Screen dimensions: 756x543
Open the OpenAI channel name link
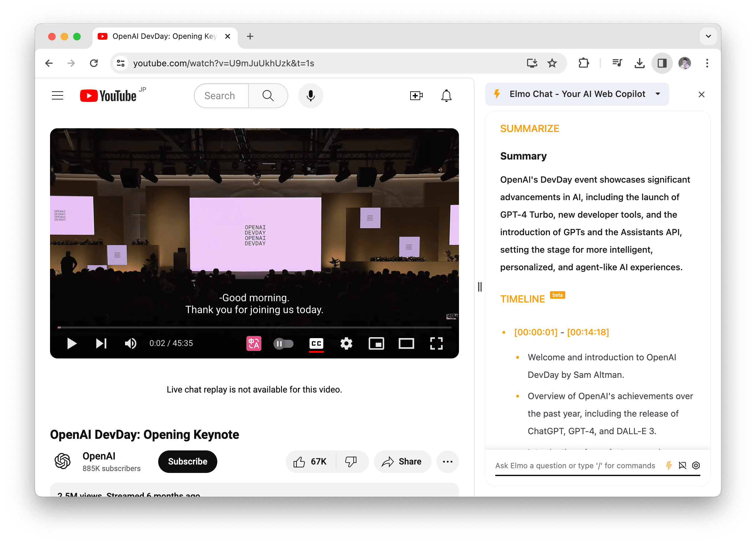tap(99, 456)
